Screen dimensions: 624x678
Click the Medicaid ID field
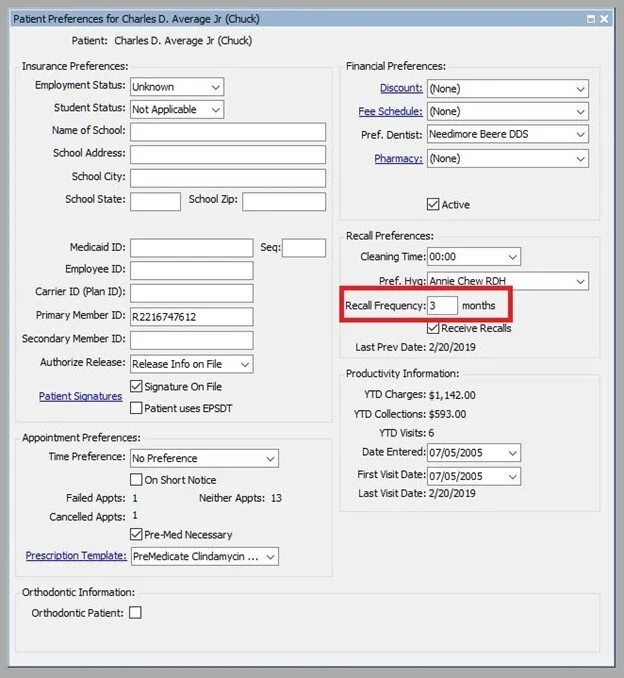click(192, 248)
